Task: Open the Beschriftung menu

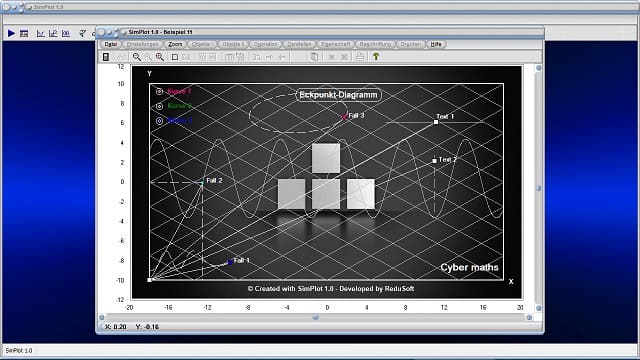Action: (375, 44)
